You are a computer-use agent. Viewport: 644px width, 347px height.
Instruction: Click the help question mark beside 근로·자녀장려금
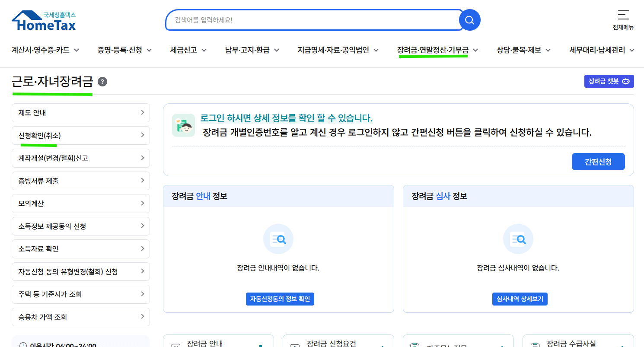point(102,81)
